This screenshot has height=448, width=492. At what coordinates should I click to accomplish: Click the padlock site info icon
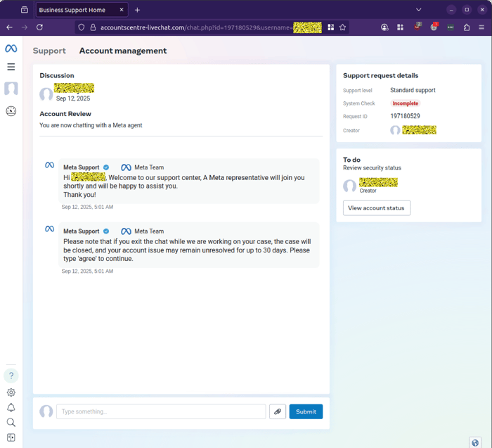pos(93,27)
